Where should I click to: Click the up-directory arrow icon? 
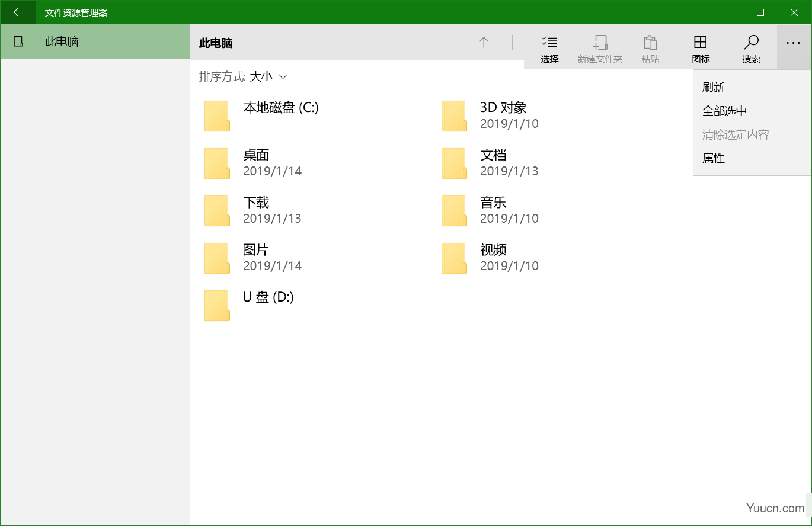pos(484,43)
